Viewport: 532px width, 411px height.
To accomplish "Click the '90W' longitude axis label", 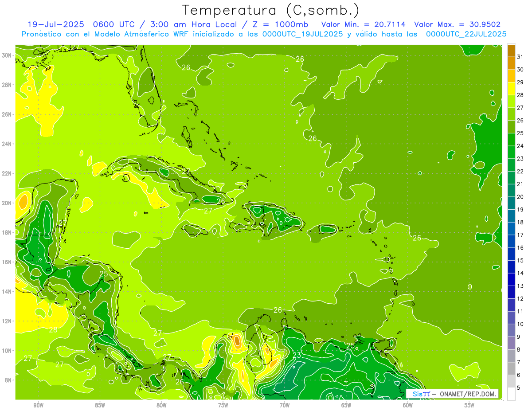I will (x=38, y=405).
